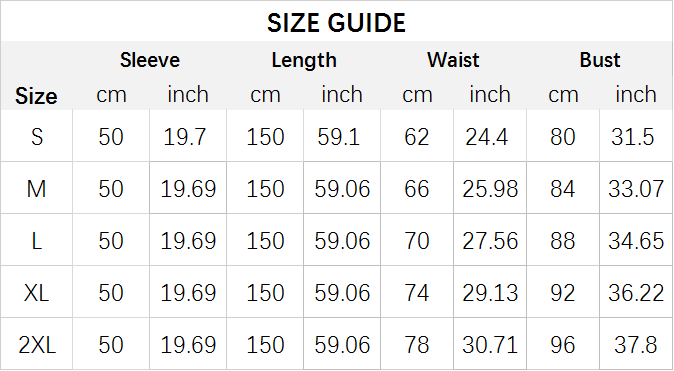The image size is (674, 371).
Task: Click the S size row label
Action: point(37,137)
